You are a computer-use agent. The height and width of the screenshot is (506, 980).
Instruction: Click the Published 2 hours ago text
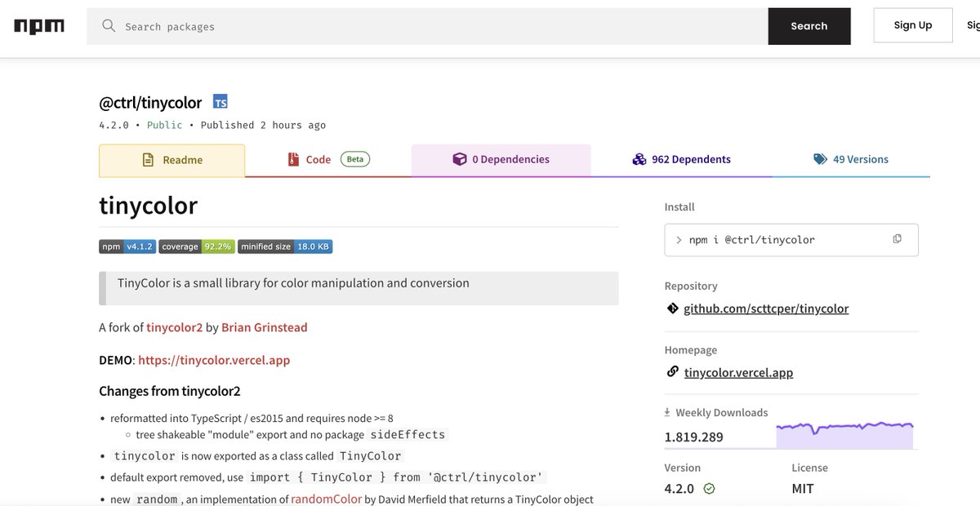[x=263, y=125]
